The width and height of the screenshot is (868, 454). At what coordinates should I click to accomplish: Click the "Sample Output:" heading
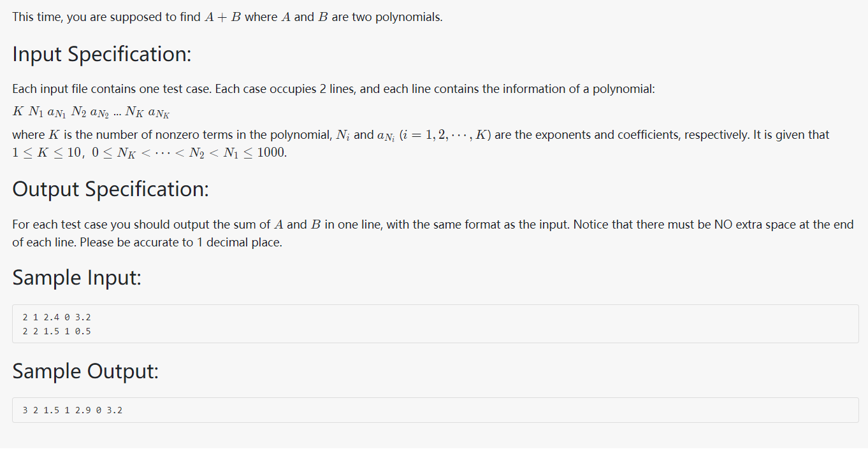85,371
